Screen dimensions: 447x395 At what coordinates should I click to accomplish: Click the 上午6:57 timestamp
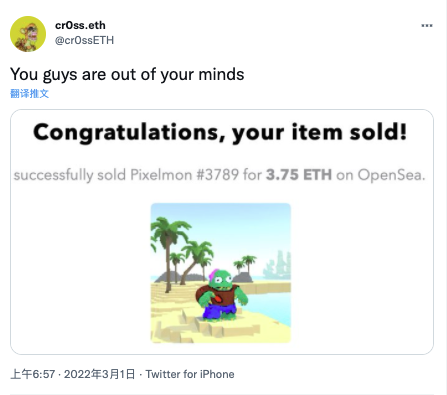click(33, 374)
